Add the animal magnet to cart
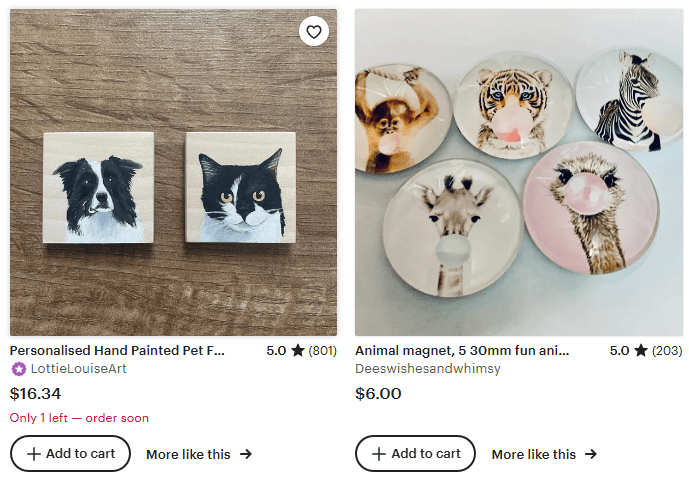Viewport: 689px width, 482px height. [x=415, y=454]
